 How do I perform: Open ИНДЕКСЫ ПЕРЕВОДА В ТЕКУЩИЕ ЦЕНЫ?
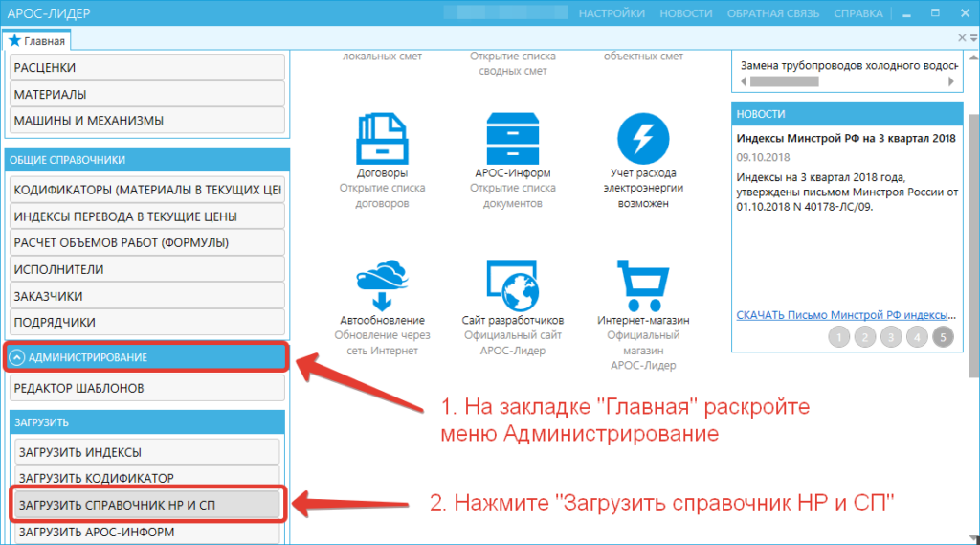[146, 216]
